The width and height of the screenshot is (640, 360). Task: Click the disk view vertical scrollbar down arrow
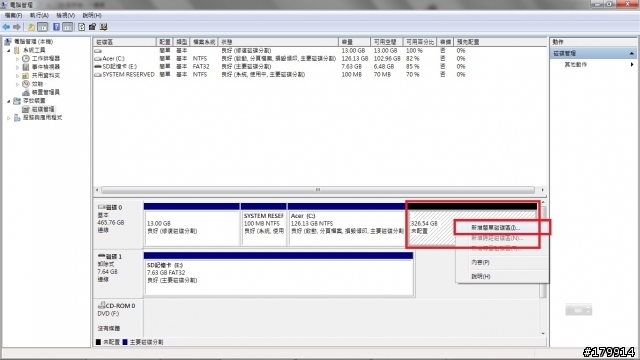(x=543, y=333)
